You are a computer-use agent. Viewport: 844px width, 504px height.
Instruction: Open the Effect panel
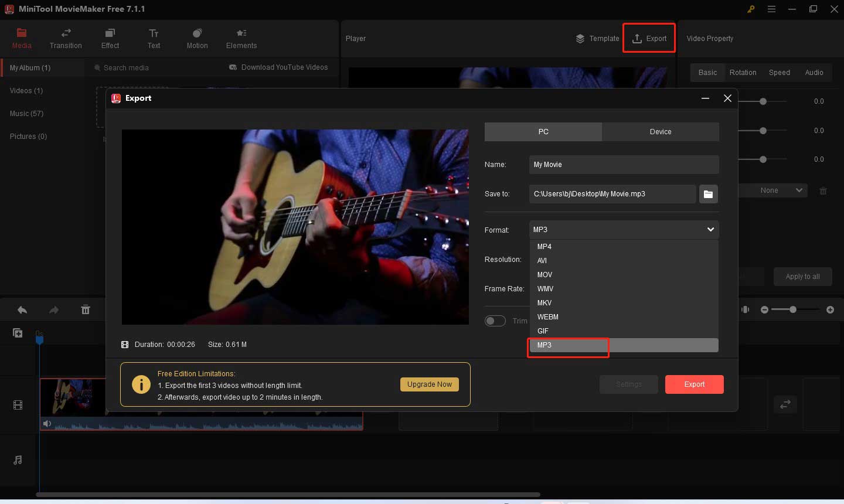[110, 39]
